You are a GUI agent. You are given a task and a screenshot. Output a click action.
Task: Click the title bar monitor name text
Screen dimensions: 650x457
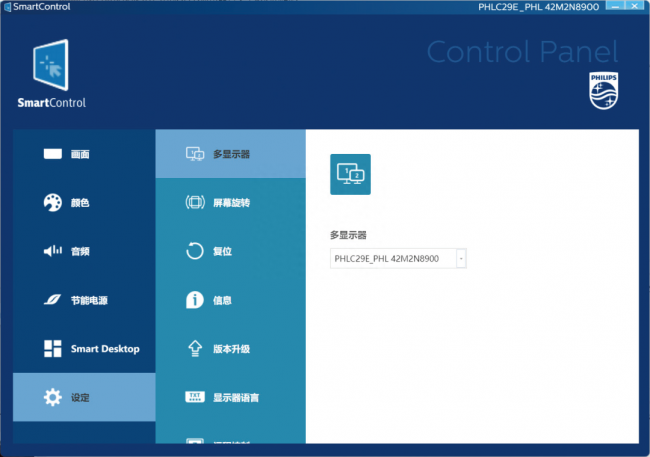point(538,7)
